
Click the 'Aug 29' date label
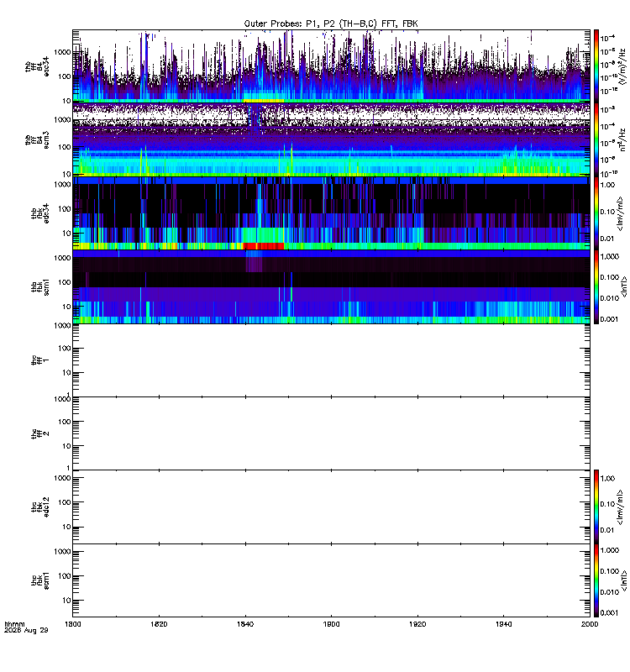pyautogui.click(x=36, y=630)
